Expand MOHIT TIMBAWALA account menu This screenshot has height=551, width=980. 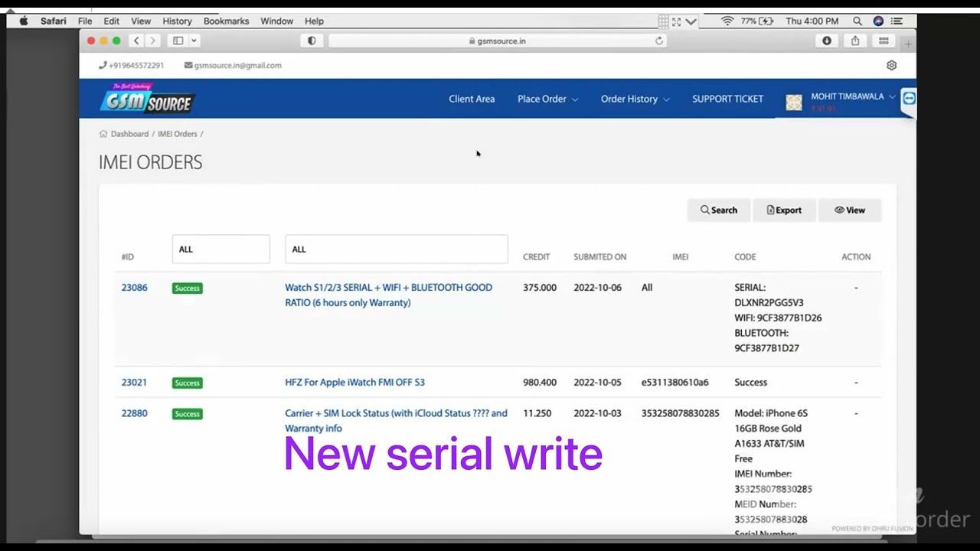(x=853, y=97)
